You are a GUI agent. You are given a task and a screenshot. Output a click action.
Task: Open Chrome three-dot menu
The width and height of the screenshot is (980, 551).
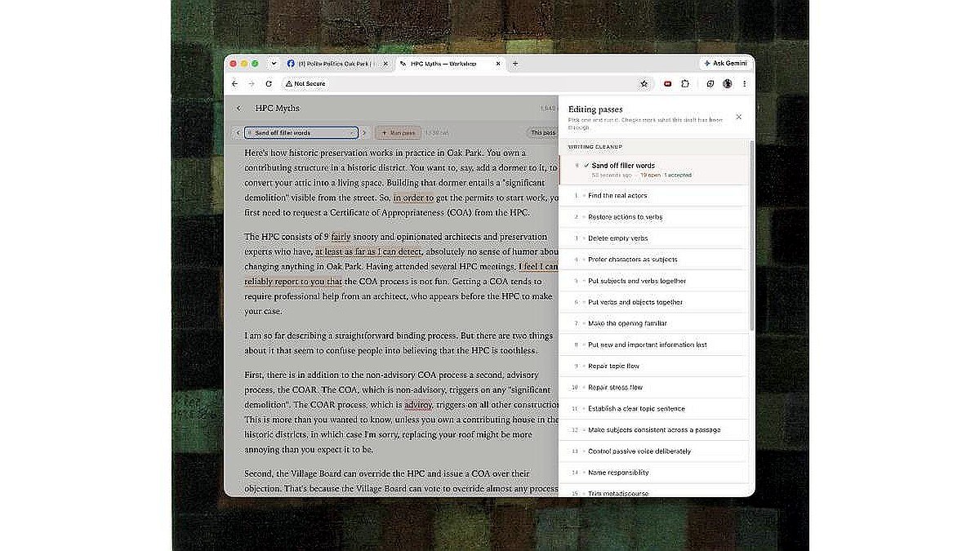(x=744, y=83)
